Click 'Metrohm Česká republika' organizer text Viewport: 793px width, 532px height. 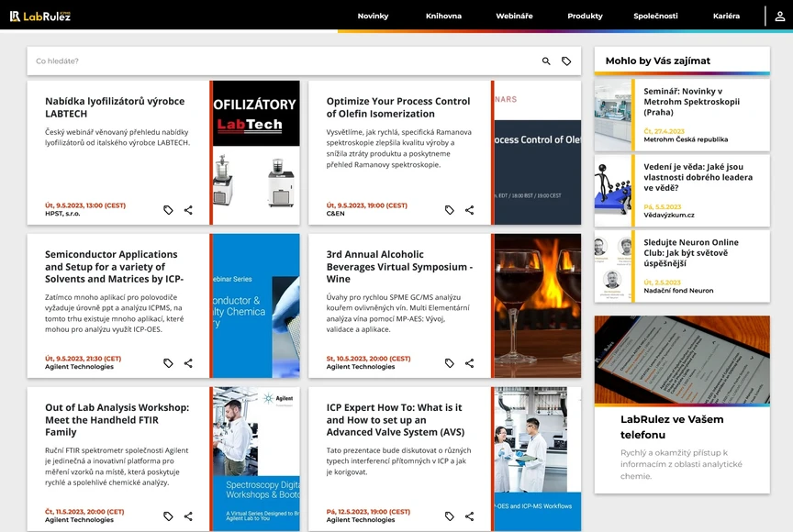click(686, 139)
